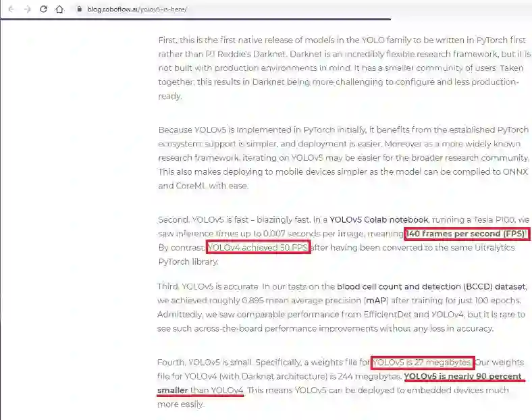The width and height of the screenshot is (532, 420).
Task: Reload the page with the refresh icon
Action: click(x=43, y=9)
